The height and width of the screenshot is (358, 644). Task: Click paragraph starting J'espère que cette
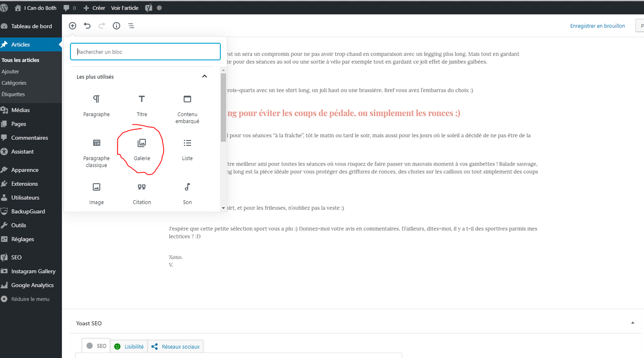pos(353,232)
